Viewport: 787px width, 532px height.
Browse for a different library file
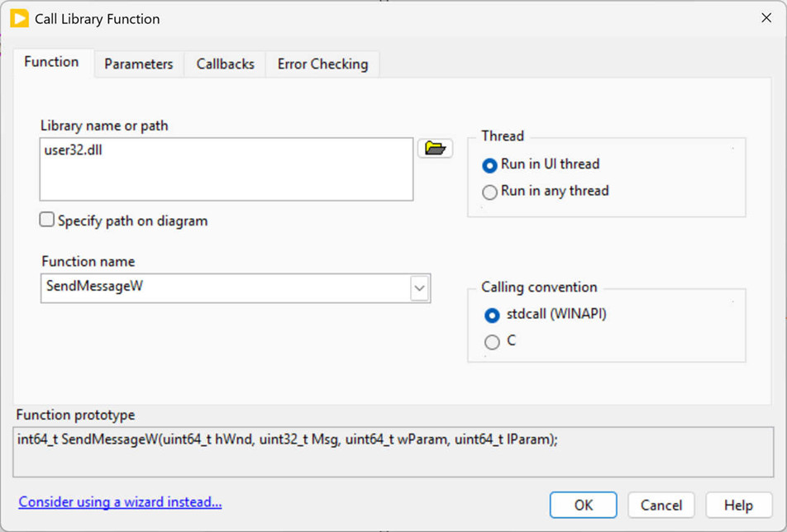tap(435, 148)
